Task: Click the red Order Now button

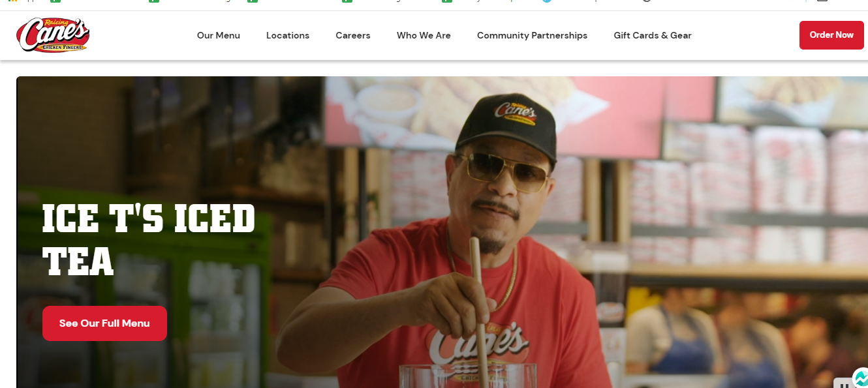Action: click(831, 35)
